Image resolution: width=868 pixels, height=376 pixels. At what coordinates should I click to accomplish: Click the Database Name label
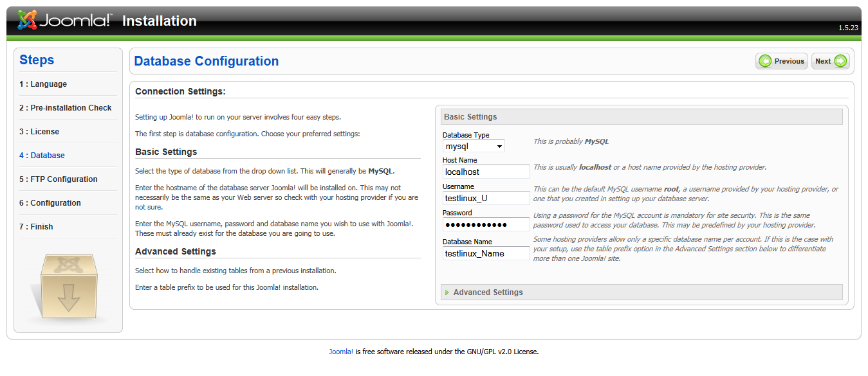click(x=468, y=242)
